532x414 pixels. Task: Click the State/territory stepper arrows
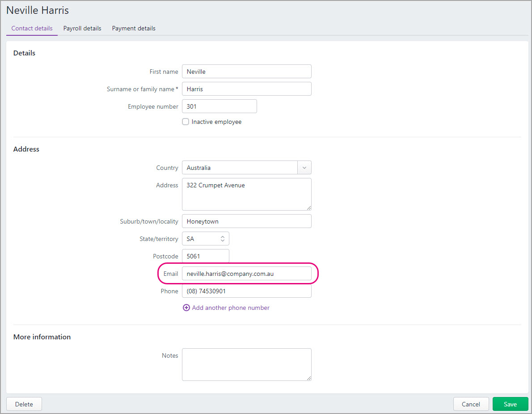tap(223, 238)
